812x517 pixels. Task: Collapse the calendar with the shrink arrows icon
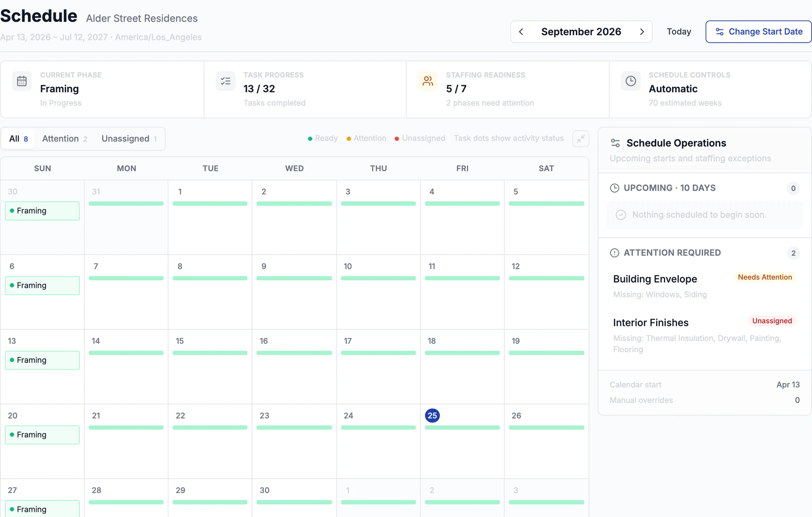[581, 139]
